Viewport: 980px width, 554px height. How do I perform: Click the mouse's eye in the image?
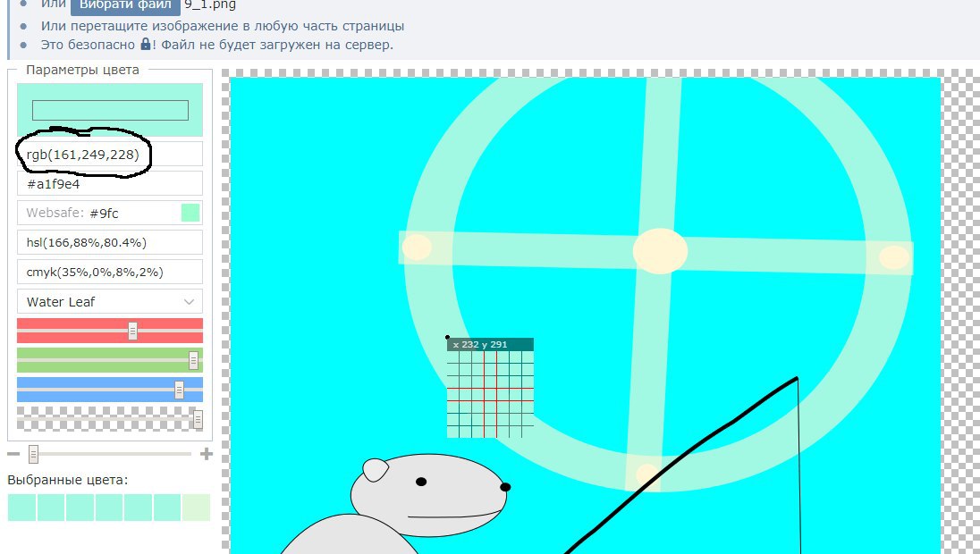tap(421, 482)
